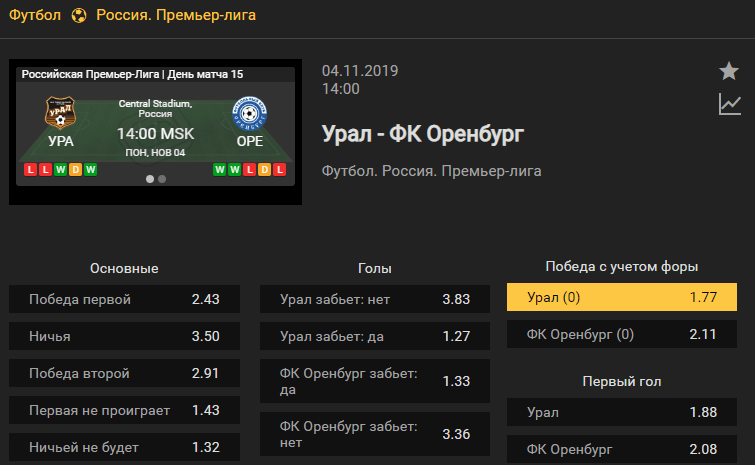Click the Ural team crest
755x465 pixels.
[60, 113]
